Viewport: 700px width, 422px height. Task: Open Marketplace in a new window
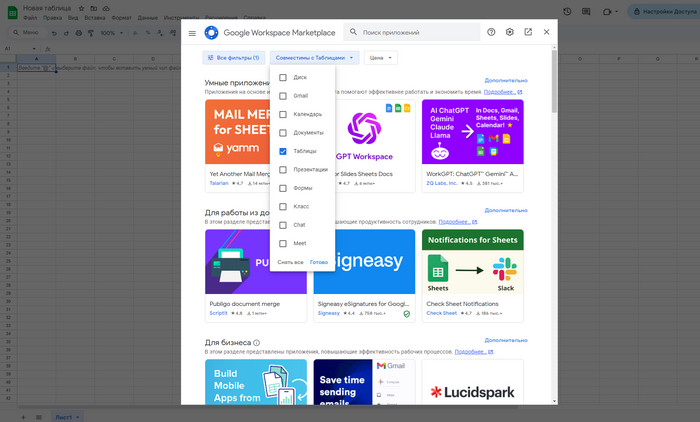coord(528,32)
